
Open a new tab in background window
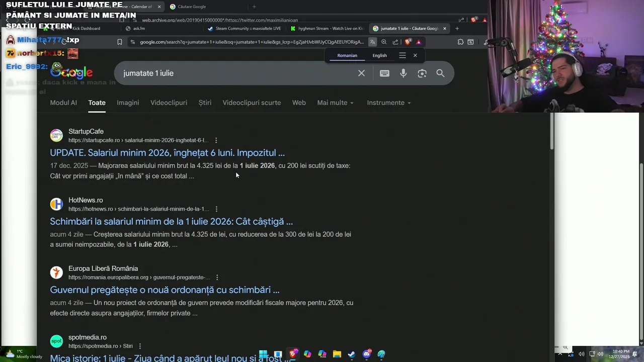pyautogui.click(x=254, y=7)
